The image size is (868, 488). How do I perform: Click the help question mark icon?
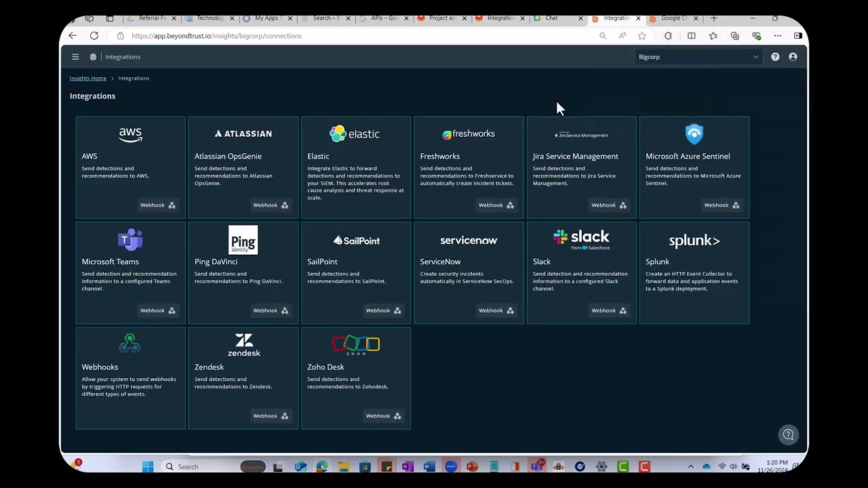tap(775, 57)
